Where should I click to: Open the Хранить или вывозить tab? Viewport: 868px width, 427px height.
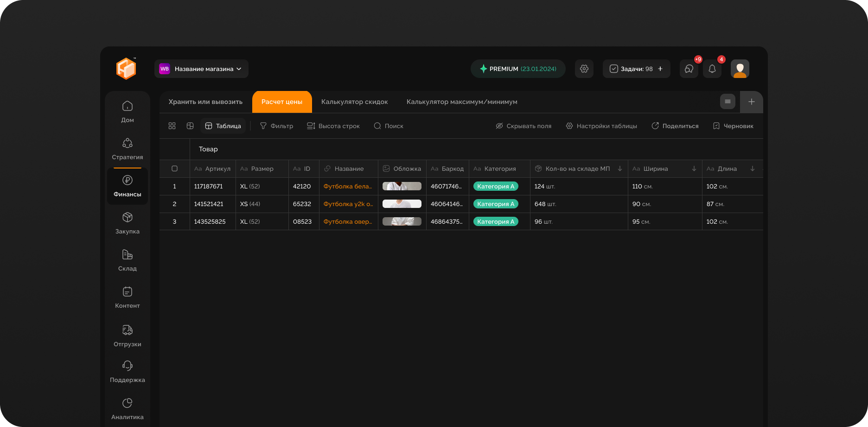tap(205, 102)
